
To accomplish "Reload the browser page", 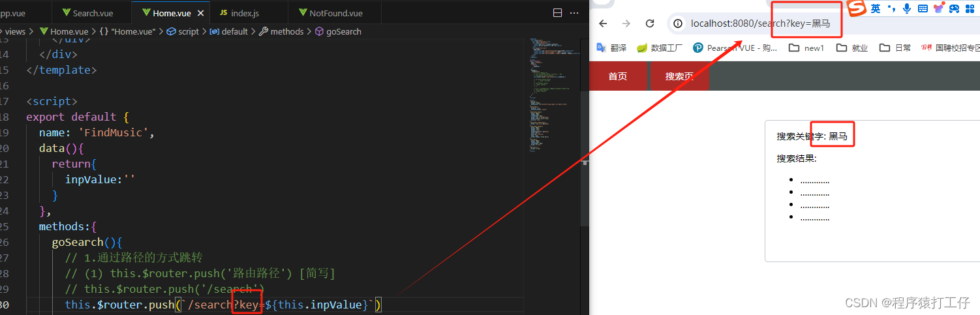I will 650,23.
